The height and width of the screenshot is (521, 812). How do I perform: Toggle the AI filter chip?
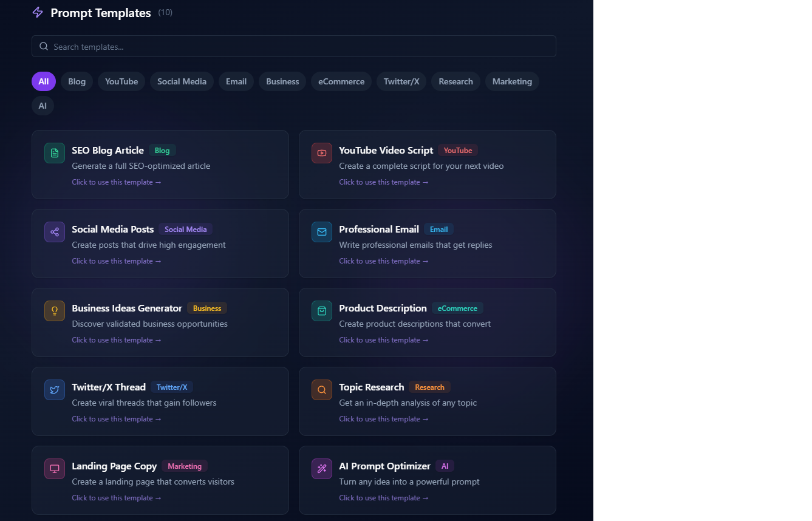tap(42, 106)
